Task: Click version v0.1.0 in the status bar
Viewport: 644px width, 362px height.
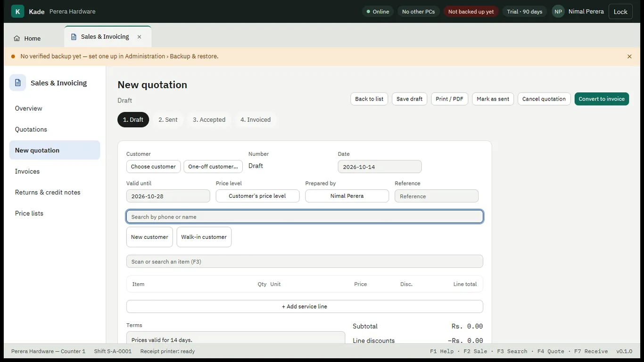Action: (x=624, y=351)
